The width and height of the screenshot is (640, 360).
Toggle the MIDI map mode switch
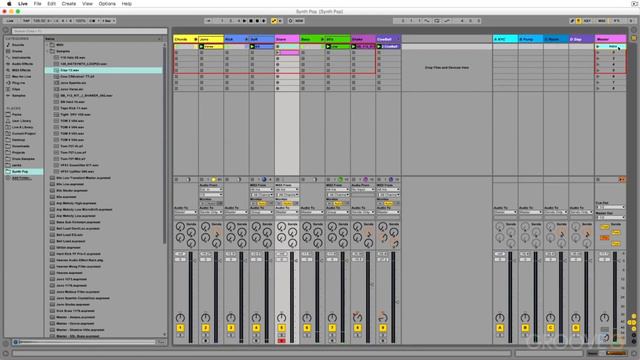[602, 20]
